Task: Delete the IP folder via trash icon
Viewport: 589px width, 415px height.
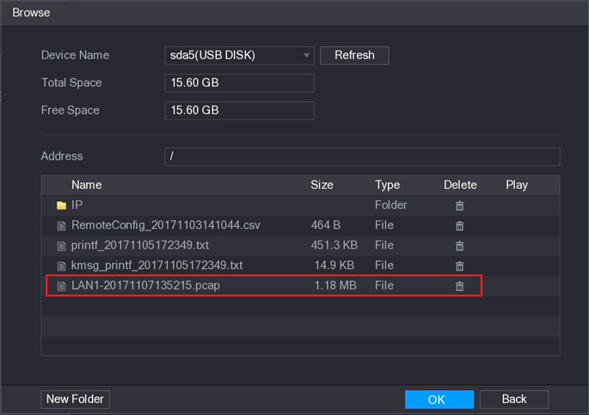Action: [459, 205]
